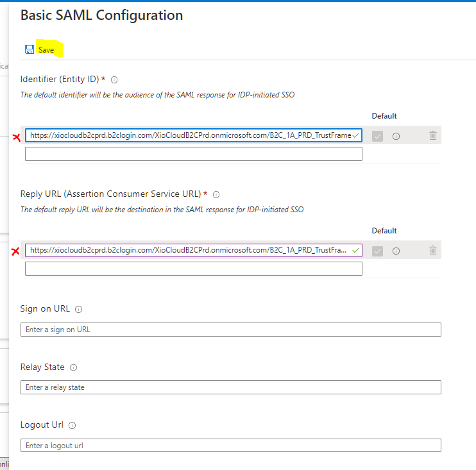476x470 pixels.
Task: Click the Save floppy disk icon
Action: coord(30,49)
